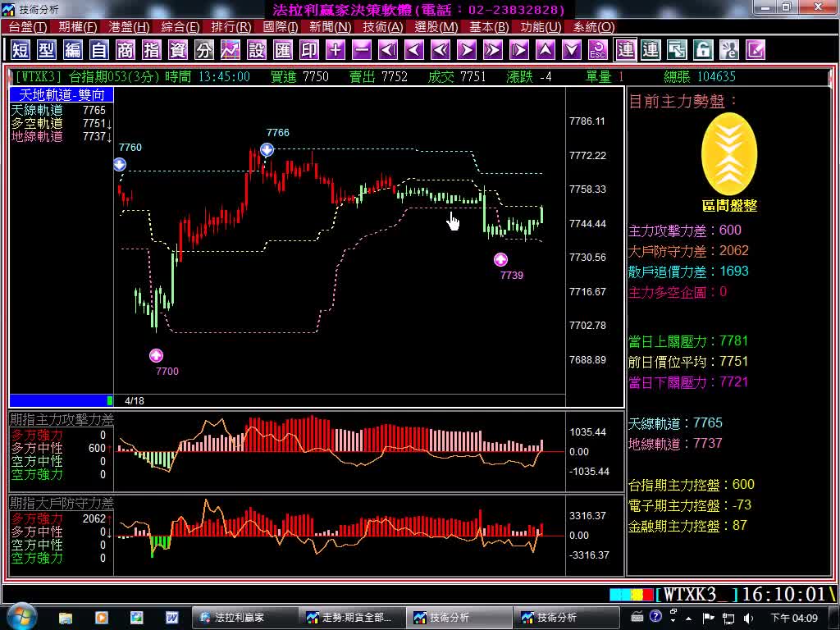Jump to last bar arrow icon
This screenshot has width=840, height=630.
point(519,50)
